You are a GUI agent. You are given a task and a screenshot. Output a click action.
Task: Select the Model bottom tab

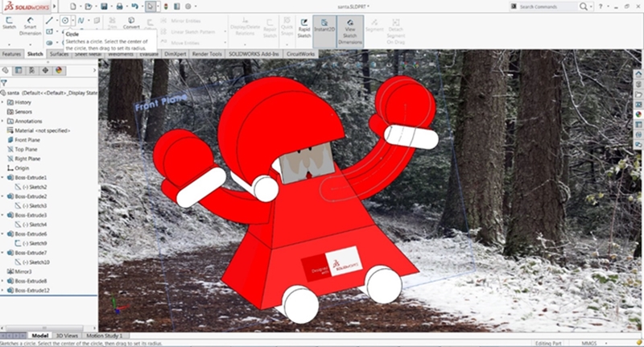[39, 336]
